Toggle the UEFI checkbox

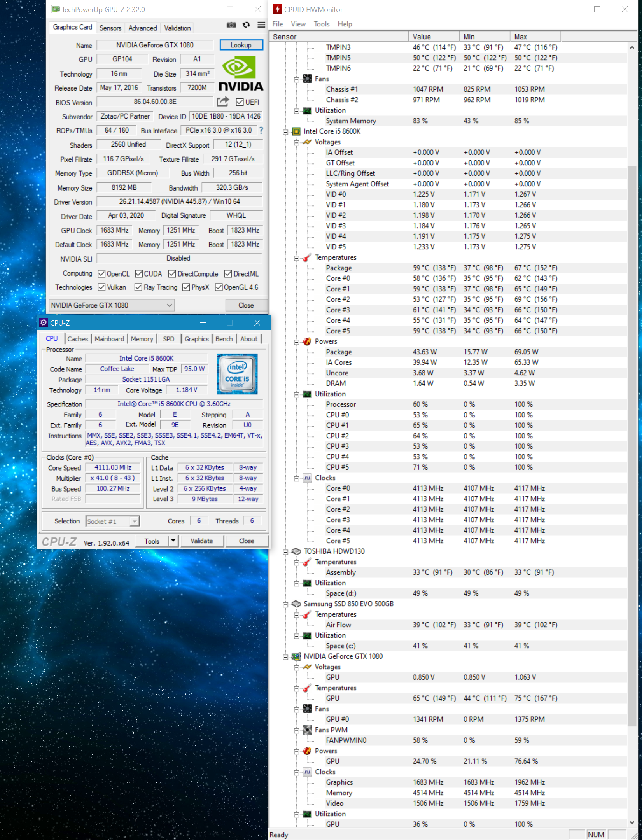240,102
